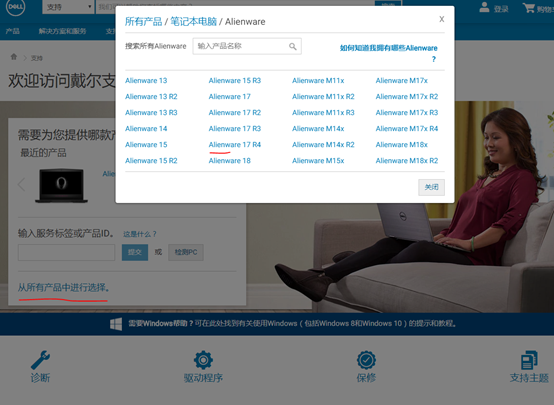
Task: Open the 诊断 wrench icon
Action: (40, 360)
